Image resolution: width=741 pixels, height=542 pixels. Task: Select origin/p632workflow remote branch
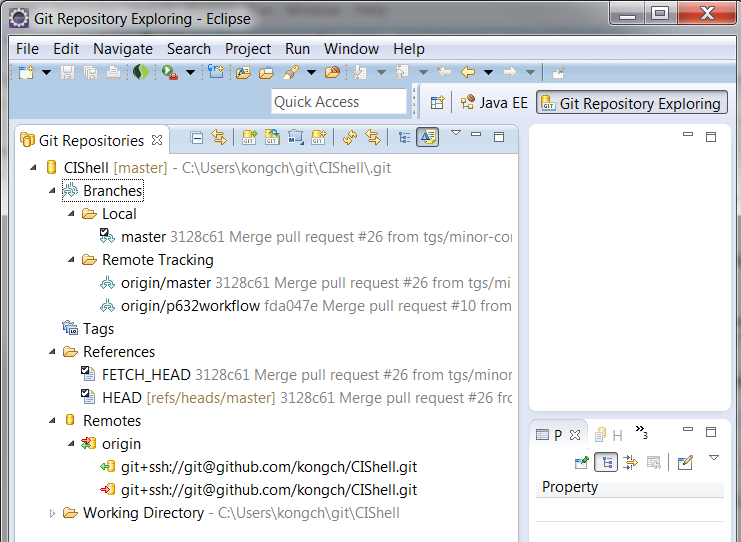(x=305, y=306)
